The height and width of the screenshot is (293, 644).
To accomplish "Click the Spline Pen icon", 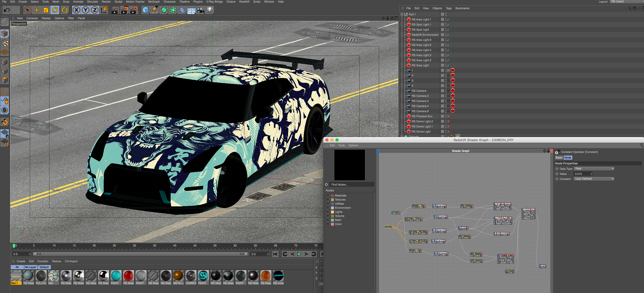I will click(155, 10).
